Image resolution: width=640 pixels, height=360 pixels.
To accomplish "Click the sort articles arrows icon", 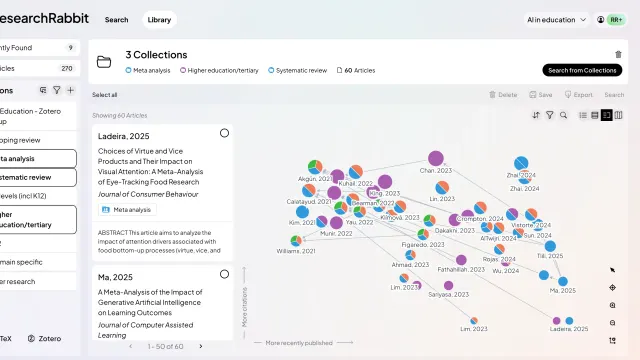I will (536, 116).
